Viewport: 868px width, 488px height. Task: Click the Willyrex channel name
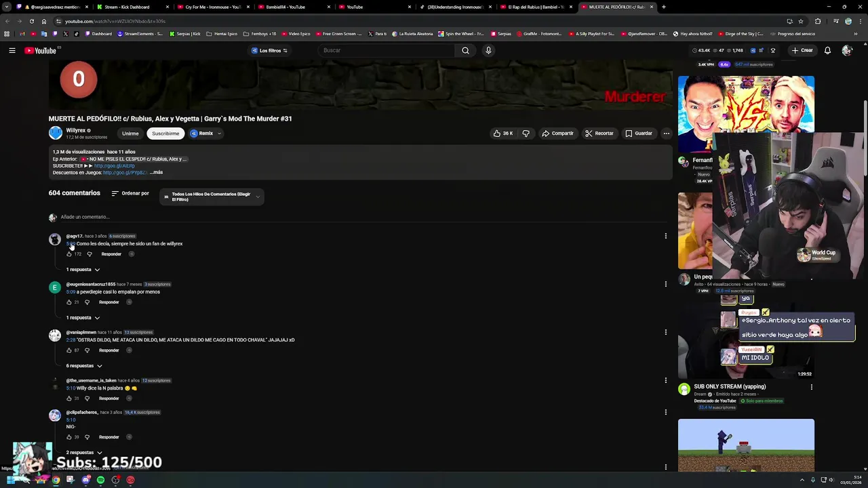pyautogui.click(x=76, y=130)
